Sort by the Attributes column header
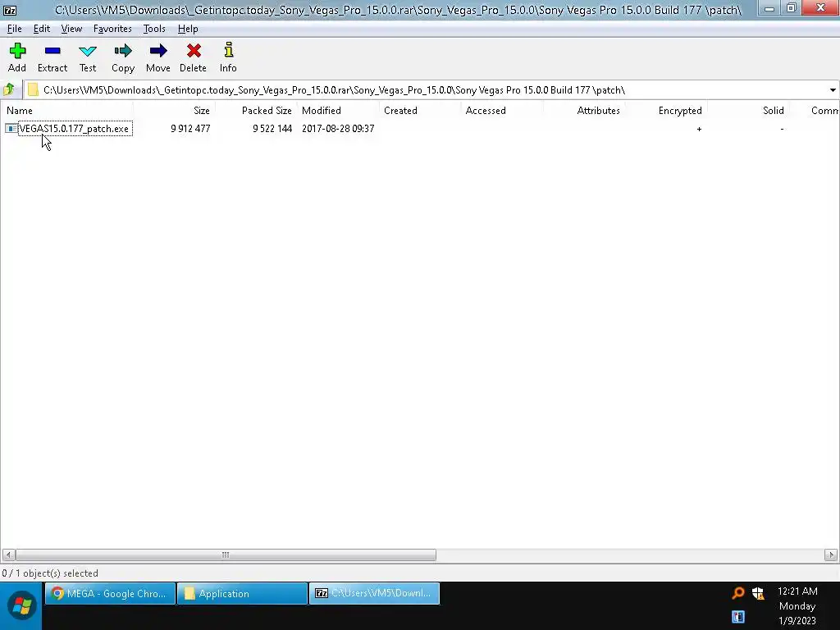Image resolution: width=840 pixels, height=630 pixels. tap(584, 111)
